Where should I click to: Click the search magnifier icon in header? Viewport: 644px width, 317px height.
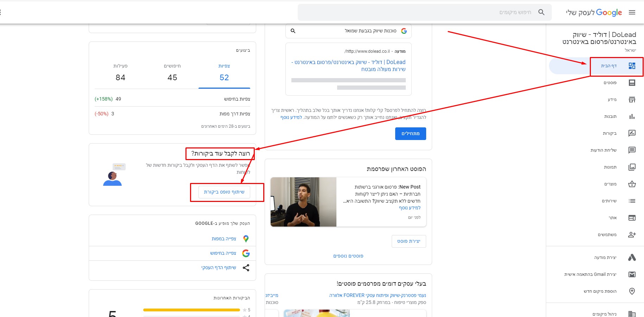541,12
